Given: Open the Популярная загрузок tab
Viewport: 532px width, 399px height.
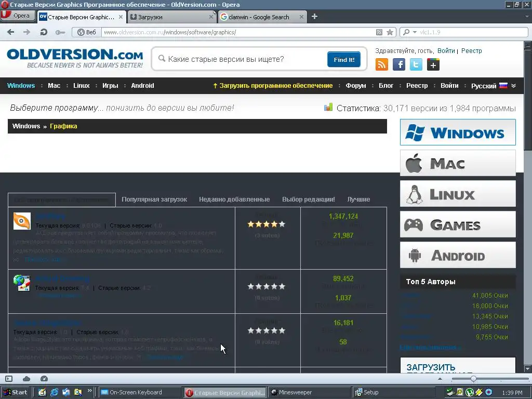Looking at the screenshot, I should click(x=154, y=199).
